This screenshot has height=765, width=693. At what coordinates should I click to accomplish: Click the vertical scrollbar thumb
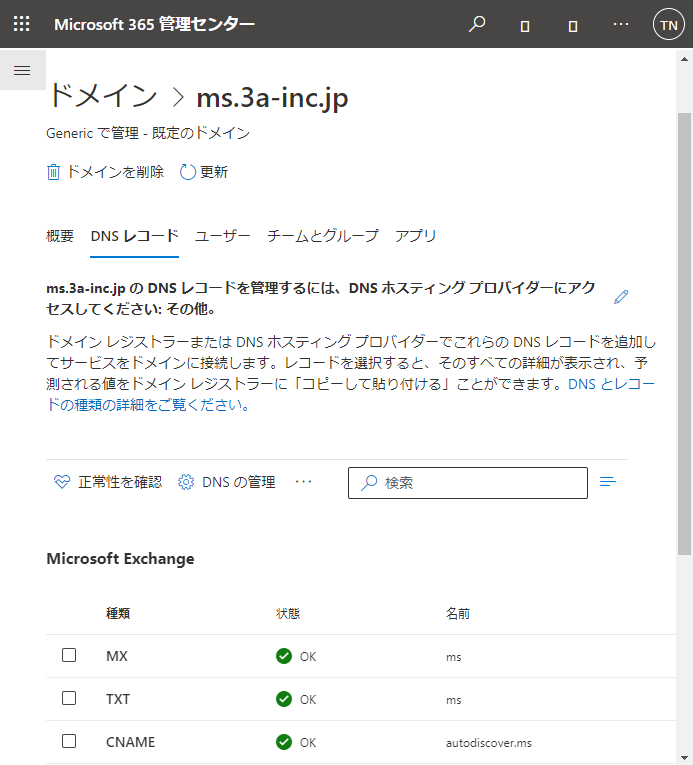tap(684, 334)
